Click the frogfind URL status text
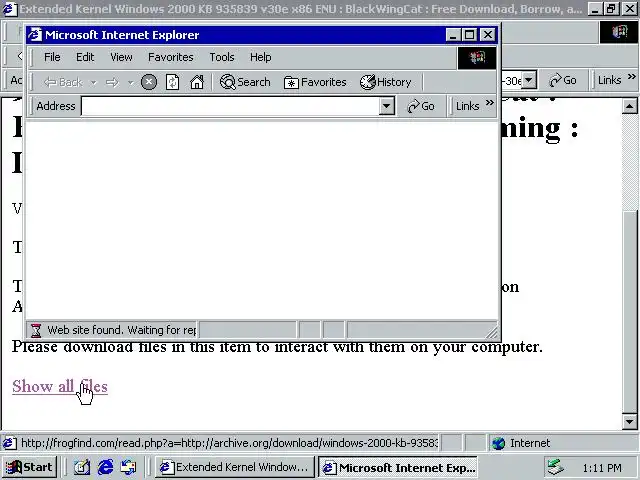The height and width of the screenshot is (480, 640). pyautogui.click(x=229, y=443)
